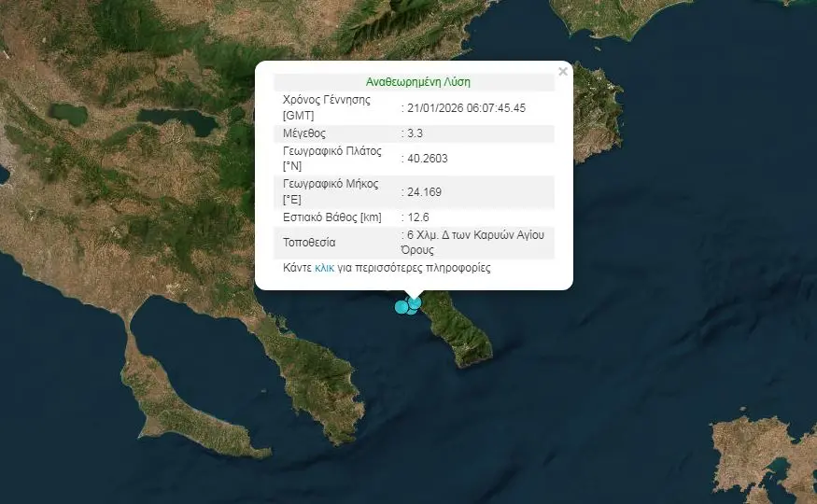Image resolution: width=817 pixels, height=504 pixels.
Task: Select the origin time value 21/01/2026 06:07:45.45
Action: point(466,107)
